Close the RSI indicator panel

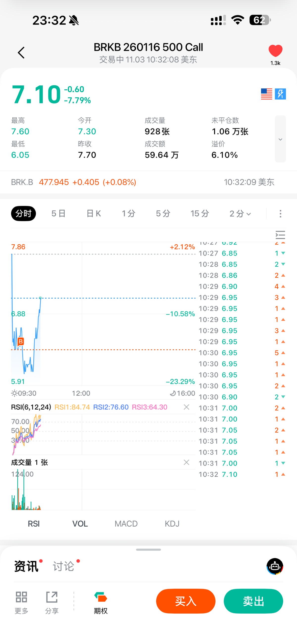186,407
